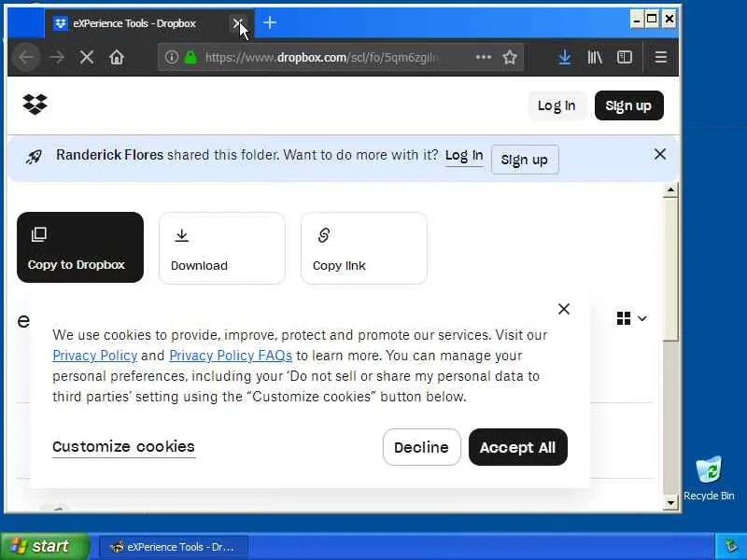Maximize the browser window

click(652, 19)
